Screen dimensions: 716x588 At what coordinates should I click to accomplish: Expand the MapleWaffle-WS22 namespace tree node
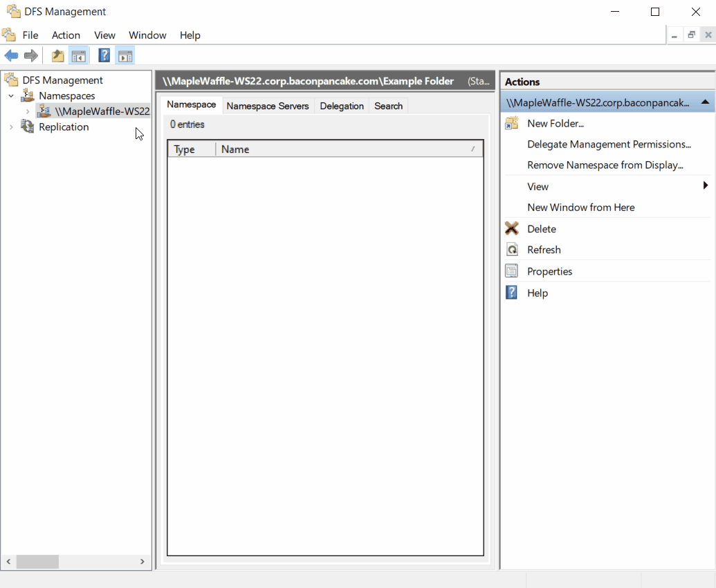coord(27,111)
